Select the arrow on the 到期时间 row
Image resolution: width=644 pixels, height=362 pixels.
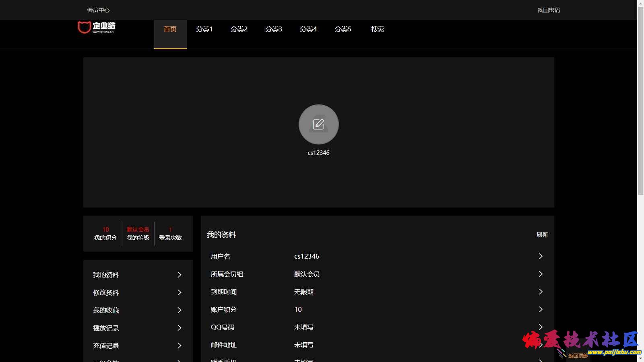click(541, 292)
